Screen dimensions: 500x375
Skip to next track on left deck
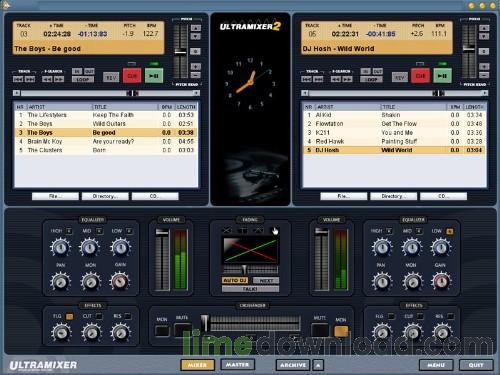click(x=30, y=79)
